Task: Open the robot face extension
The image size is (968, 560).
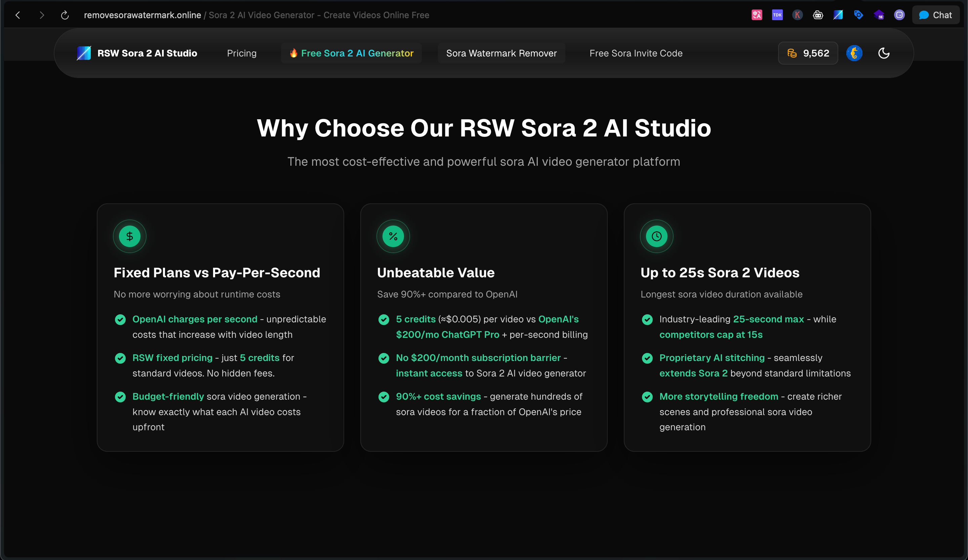Action: click(x=818, y=15)
